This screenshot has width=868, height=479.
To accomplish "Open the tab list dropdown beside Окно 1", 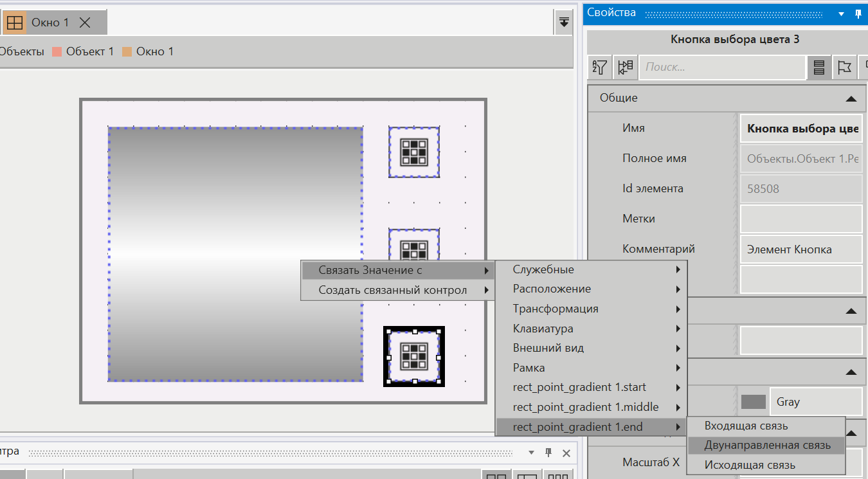I will (564, 23).
